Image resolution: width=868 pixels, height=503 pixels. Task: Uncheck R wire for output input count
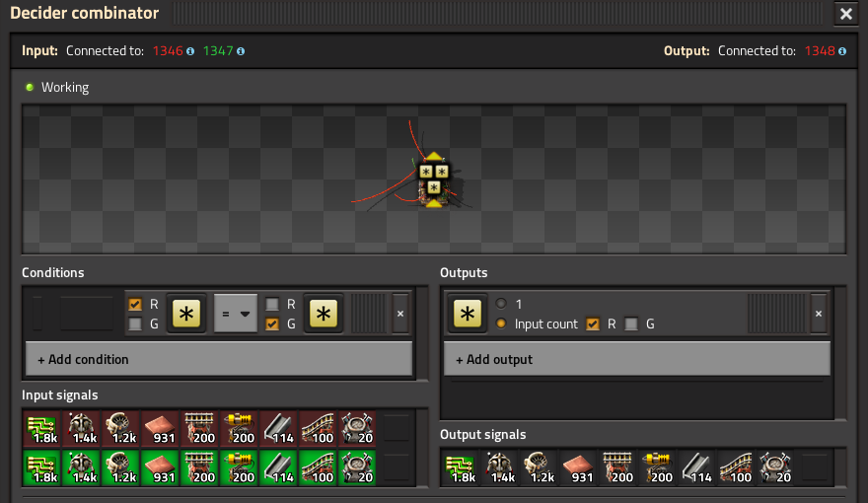593,323
